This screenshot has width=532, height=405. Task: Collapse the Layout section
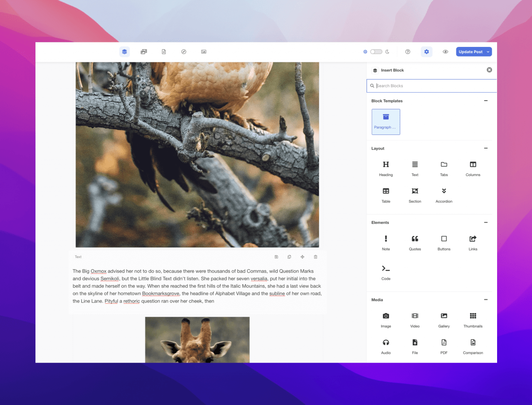(485, 148)
